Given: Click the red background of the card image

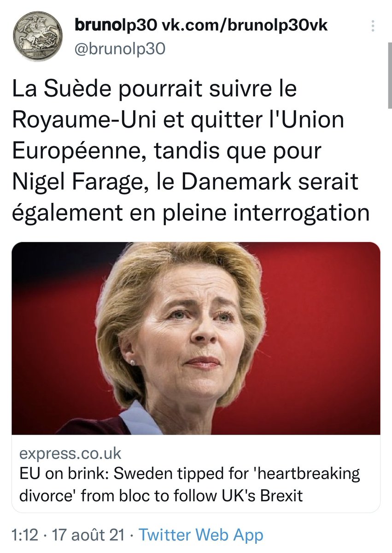Looking at the screenshot, I should (322, 323).
